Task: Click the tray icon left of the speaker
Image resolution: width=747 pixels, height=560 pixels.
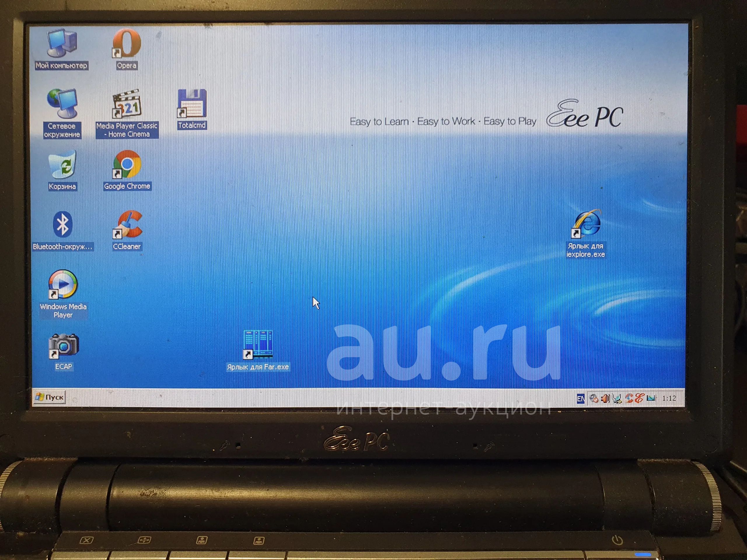Action: click(594, 399)
